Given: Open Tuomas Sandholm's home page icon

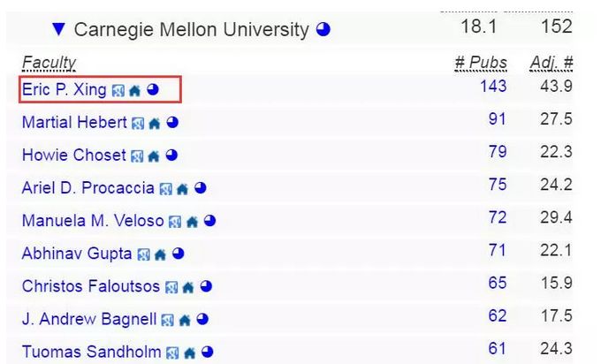Looking at the screenshot, I should [x=190, y=353].
